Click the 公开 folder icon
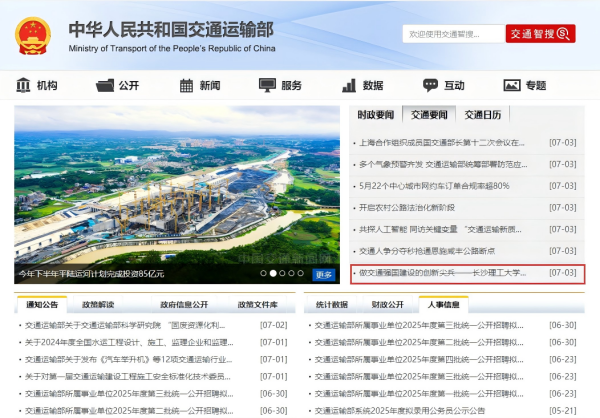Screen dimensions: 600x418 105,86
